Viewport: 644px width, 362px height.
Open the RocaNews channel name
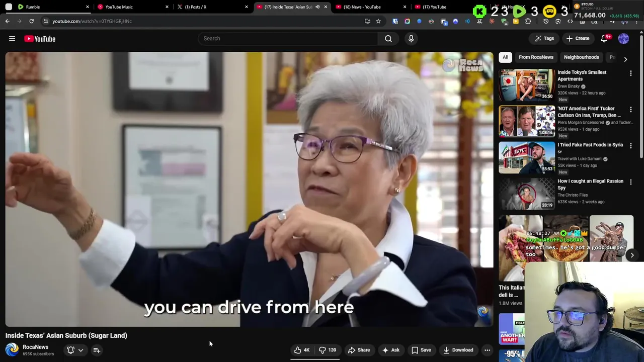pos(35,347)
